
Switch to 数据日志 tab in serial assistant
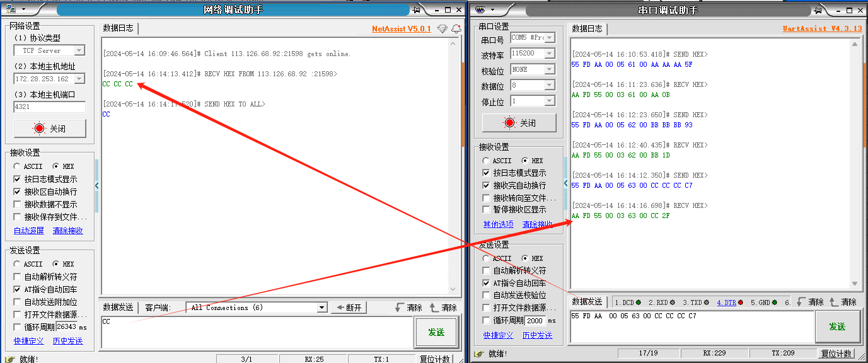586,29
